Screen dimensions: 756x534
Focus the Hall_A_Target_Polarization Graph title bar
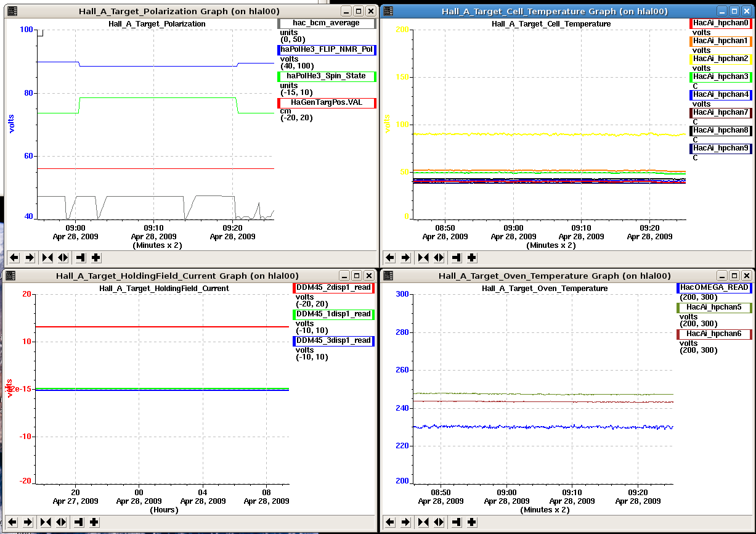179,11
